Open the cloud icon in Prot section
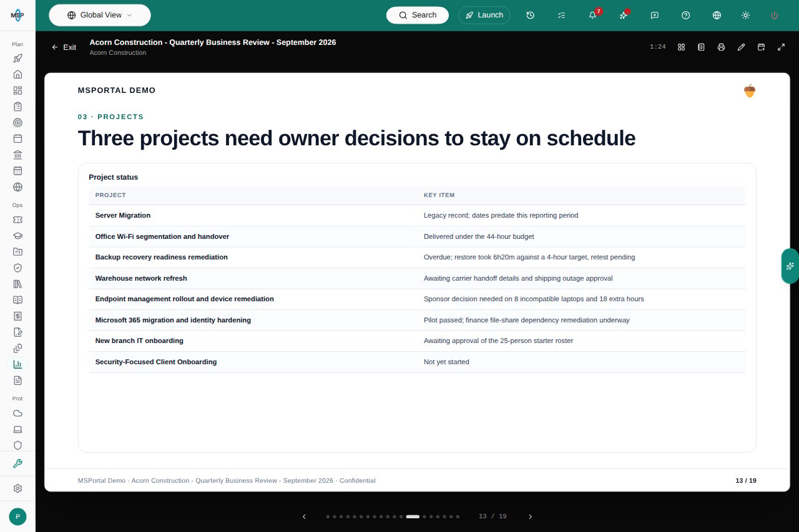This screenshot has height=532, width=799. [17, 413]
